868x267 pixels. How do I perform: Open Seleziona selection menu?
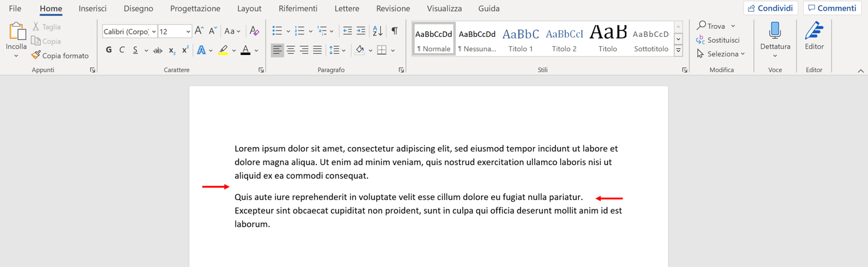pyautogui.click(x=721, y=54)
